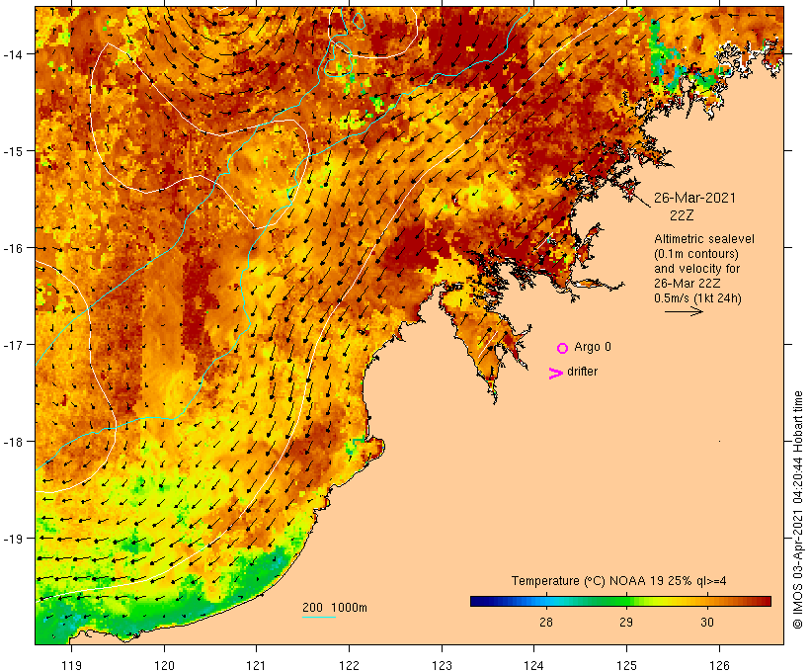Click the '(0.1m contours)' text
This screenshot has width=810, height=672.
click(x=696, y=254)
